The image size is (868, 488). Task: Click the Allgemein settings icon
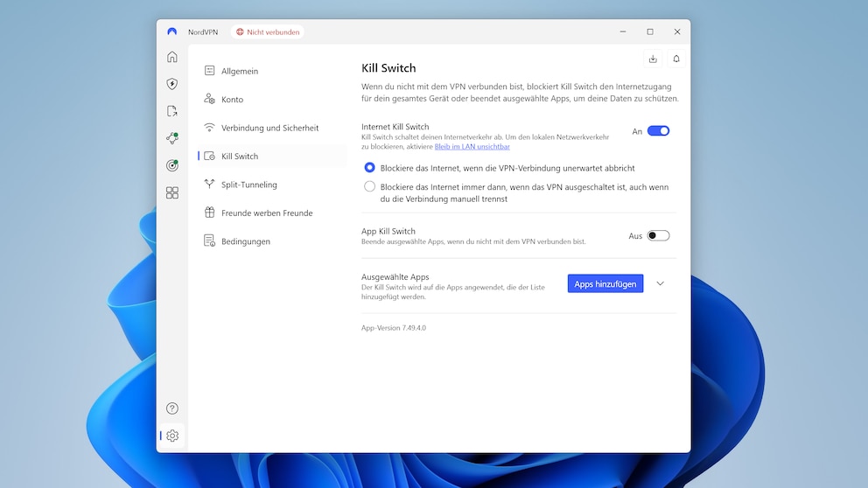[x=209, y=70]
